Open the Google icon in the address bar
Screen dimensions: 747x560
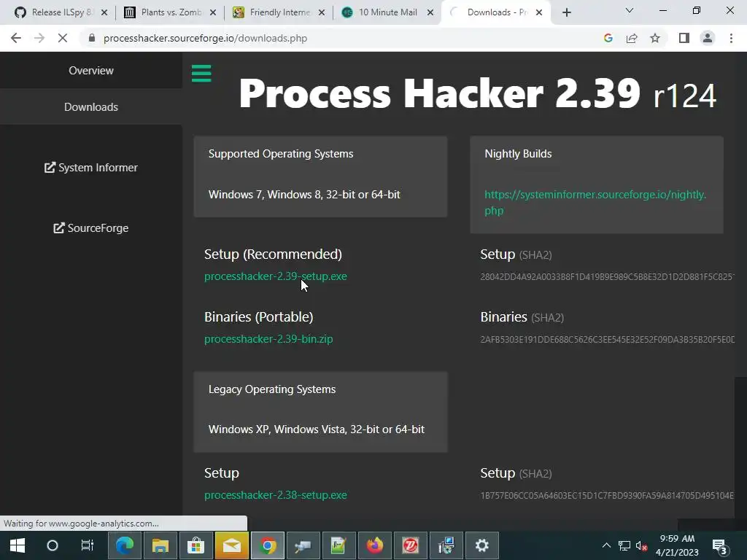pyautogui.click(x=608, y=38)
